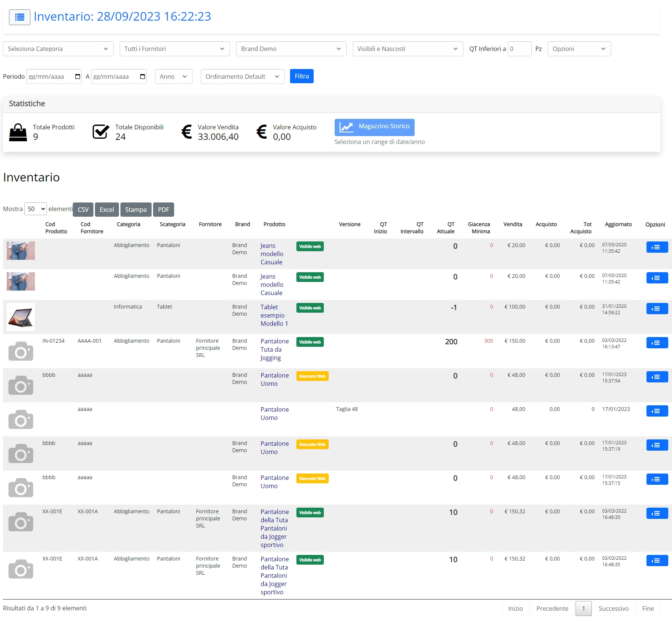Sort table by QT Attuale column header
This screenshot has height=619, width=672.
pyautogui.click(x=446, y=228)
